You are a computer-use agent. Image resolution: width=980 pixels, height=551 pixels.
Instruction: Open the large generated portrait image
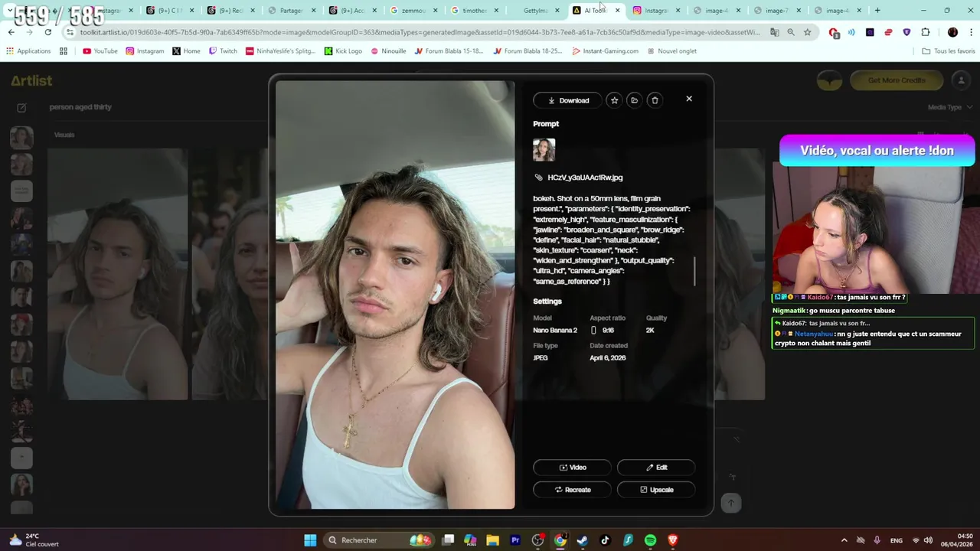tap(395, 295)
